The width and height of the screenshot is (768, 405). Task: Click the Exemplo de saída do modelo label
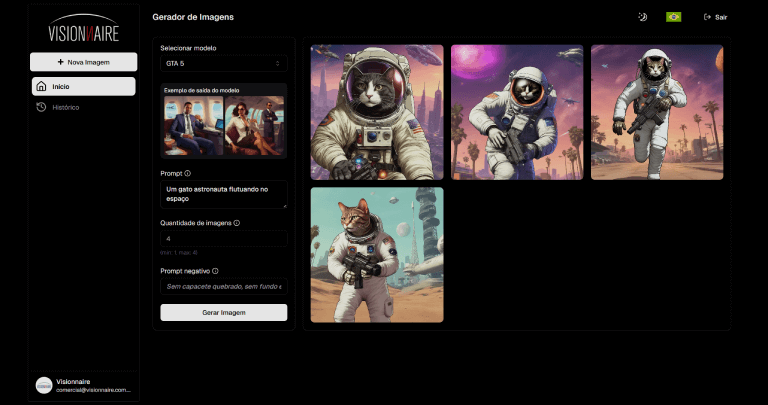point(201,90)
